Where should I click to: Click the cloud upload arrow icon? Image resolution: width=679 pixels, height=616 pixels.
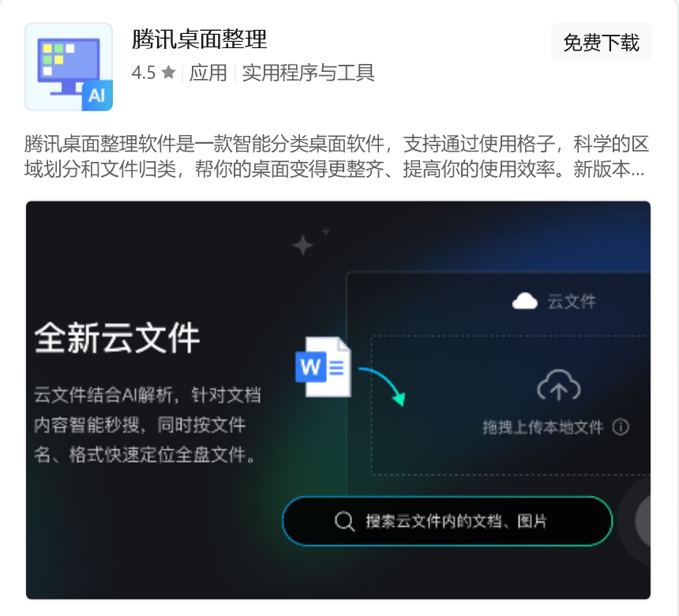click(x=559, y=385)
